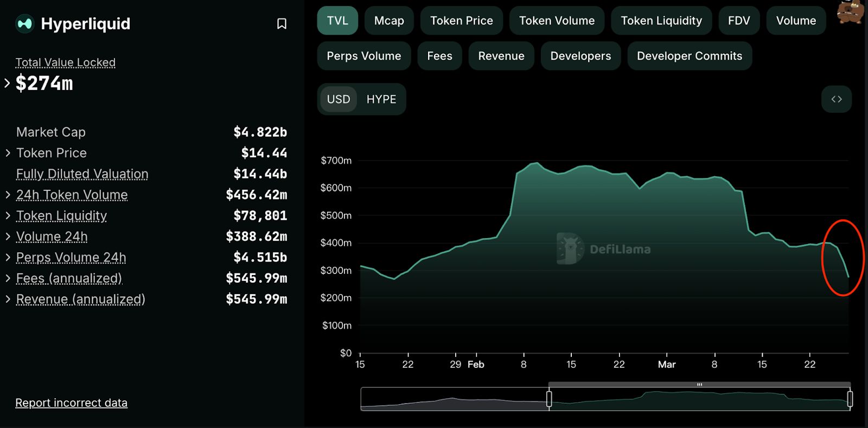
Task: Click the Token Liquidity chart button
Action: 661,21
